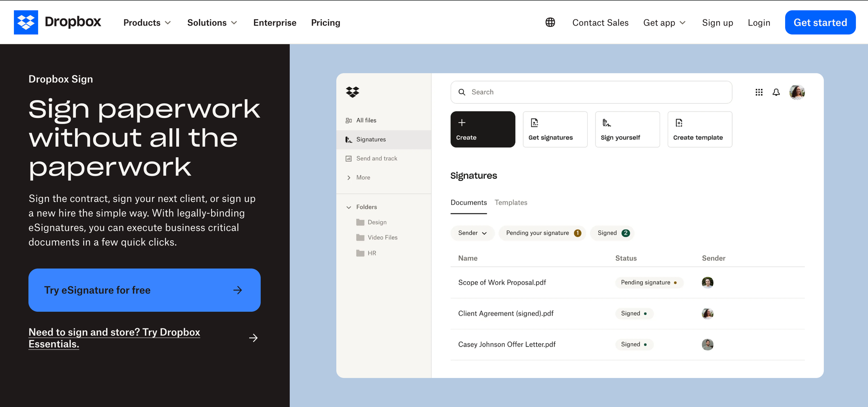Open the Try Dropbox Essentials link
The image size is (868, 407).
click(x=114, y=338)
